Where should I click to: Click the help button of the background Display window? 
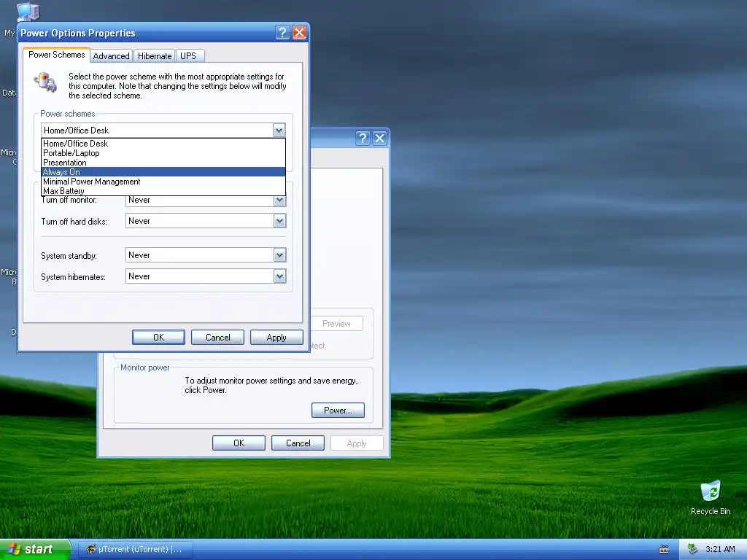click(x=363, y=138)
